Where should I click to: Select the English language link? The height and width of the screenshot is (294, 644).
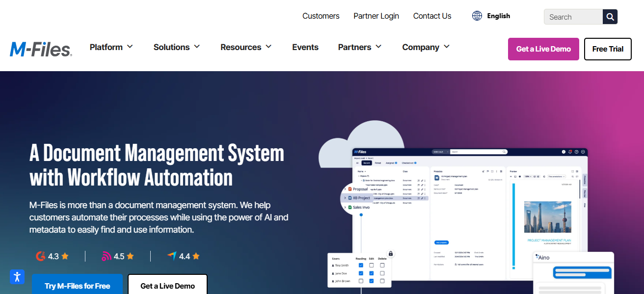click(499, 16)
